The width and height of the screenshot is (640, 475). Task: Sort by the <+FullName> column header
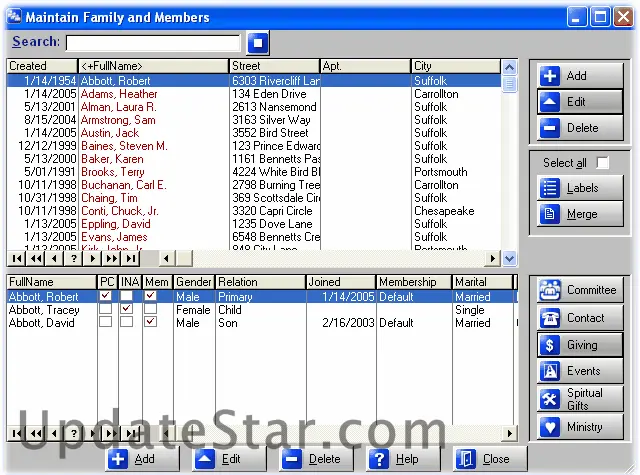[153, 66]
